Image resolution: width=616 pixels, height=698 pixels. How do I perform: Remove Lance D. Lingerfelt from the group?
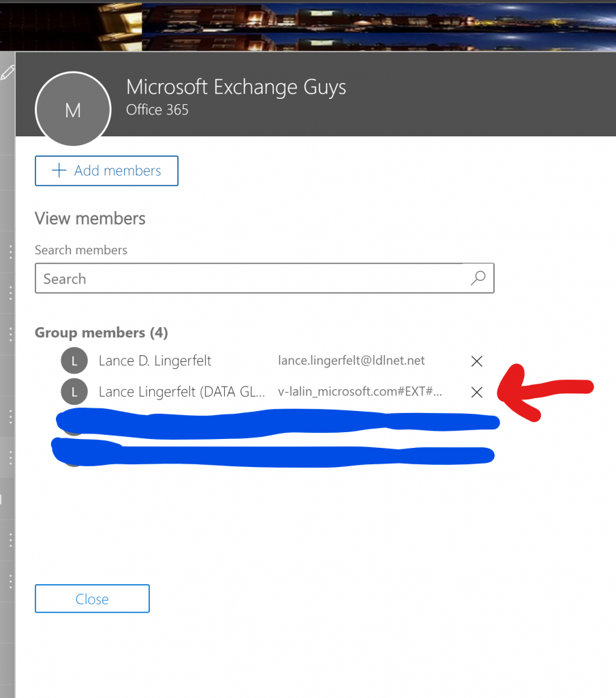click(477, 361)
